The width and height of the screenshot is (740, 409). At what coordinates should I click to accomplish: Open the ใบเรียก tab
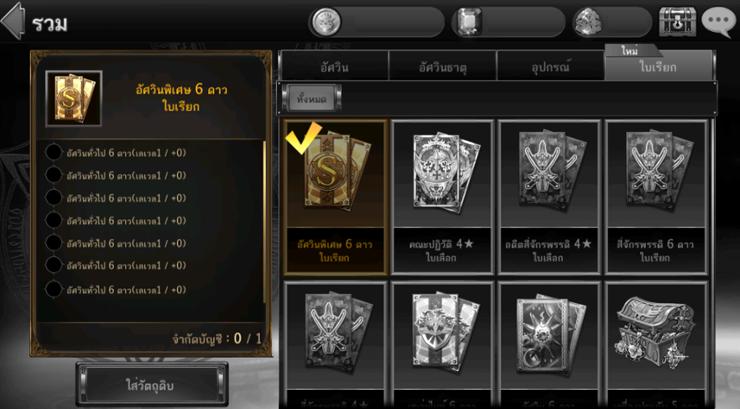pos(658,66)
